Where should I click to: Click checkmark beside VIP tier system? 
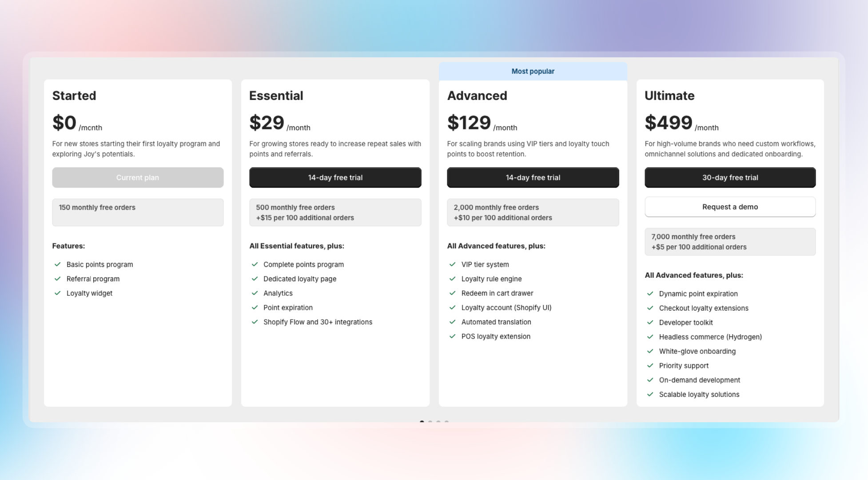tap(452, 264)
